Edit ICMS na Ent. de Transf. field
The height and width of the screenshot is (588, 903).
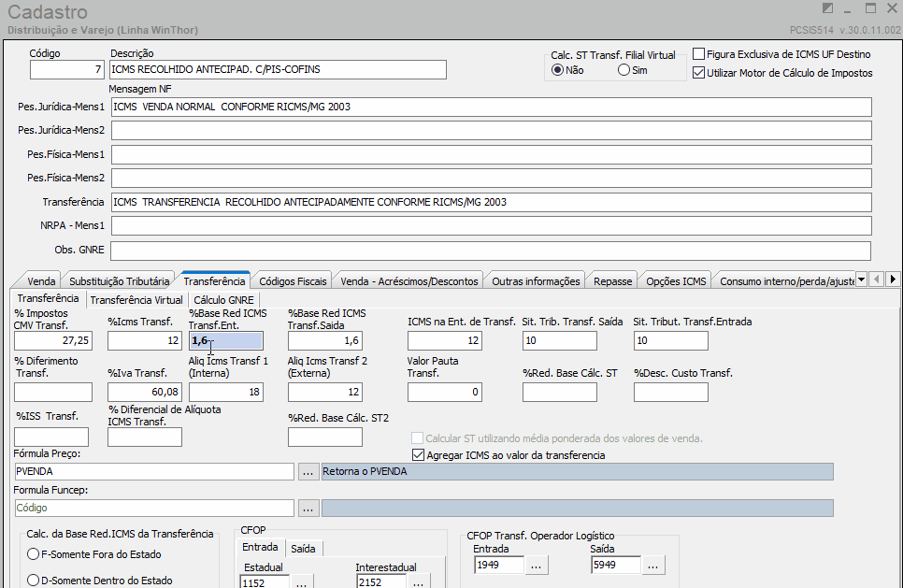coord(445,341)
